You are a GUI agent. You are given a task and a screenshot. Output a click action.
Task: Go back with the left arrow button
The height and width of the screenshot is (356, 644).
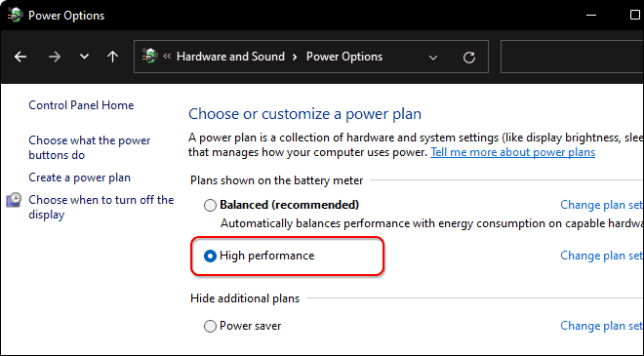20,57
